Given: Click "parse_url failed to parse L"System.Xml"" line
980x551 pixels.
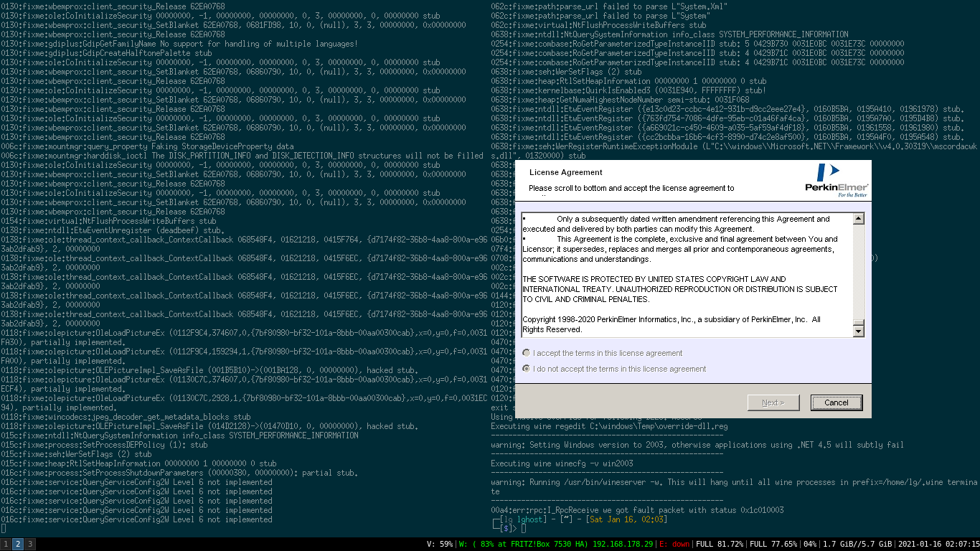Looking at the screenshot, I should tap(609, 6).
